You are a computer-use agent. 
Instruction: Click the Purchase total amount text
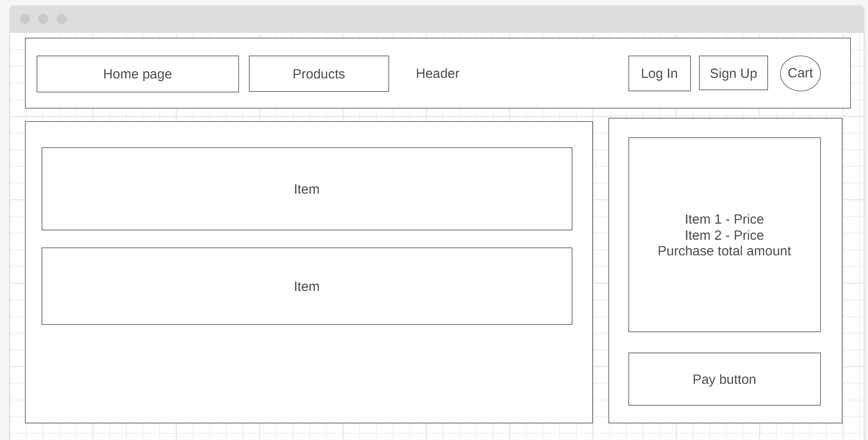(x=724, y=251)
